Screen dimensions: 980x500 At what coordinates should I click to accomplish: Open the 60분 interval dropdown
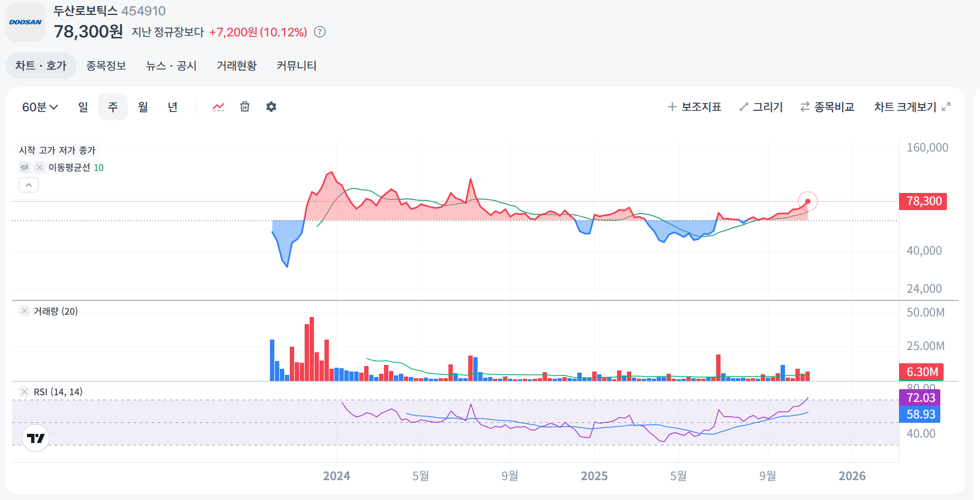(x=40, y=107)
